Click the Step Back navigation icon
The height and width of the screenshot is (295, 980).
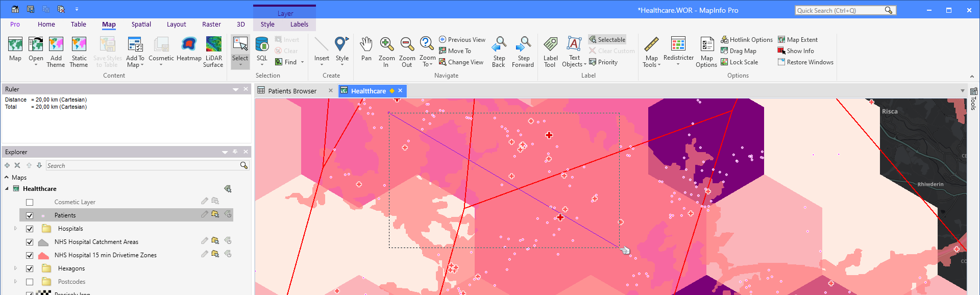tap(499, 44)
